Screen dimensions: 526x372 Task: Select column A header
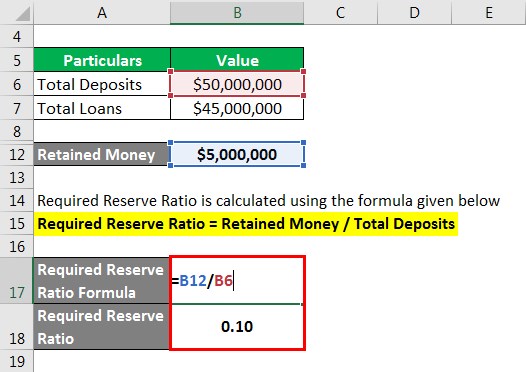102,12
